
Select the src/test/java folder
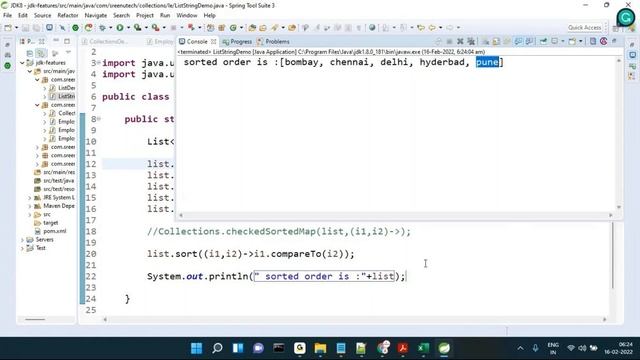pyautogui.click(x=55, y=180)
